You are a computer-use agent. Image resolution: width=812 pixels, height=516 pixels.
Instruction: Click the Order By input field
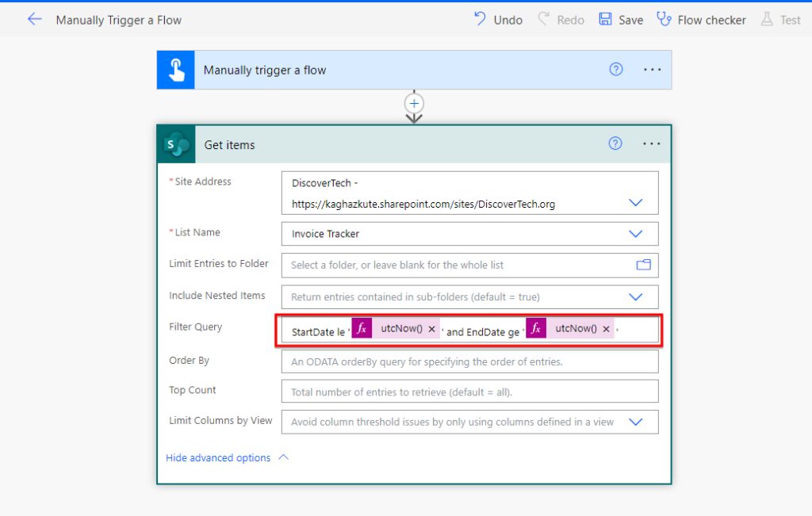[469, 361]
